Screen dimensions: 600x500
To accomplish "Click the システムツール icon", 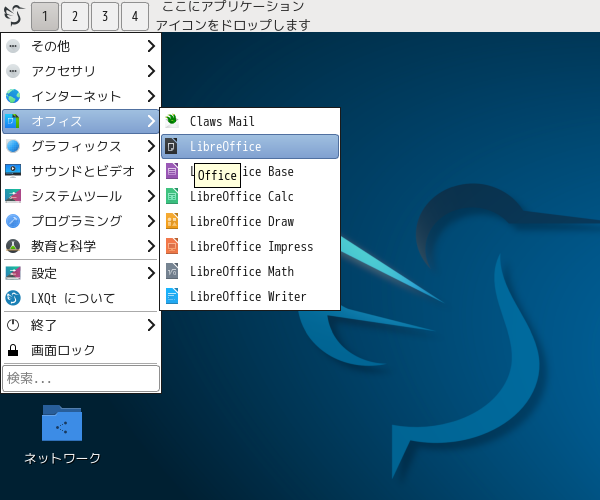I will pos(13,196).
